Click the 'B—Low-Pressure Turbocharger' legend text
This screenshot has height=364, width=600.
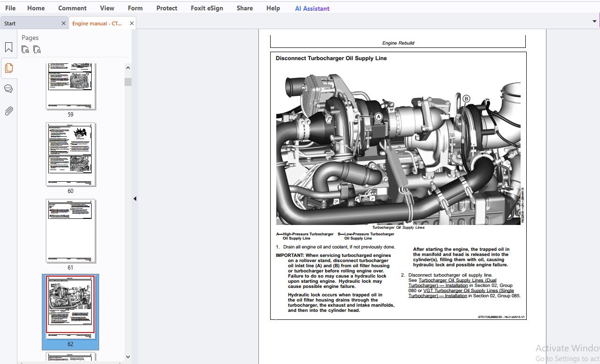tap(366, 236)
